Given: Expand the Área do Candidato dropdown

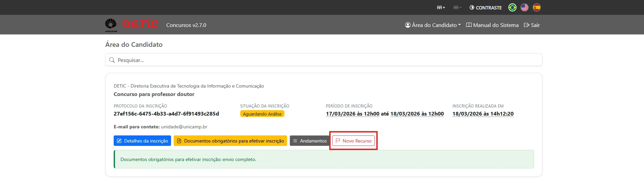Looking at the screenshot, I should coord(433,25).
